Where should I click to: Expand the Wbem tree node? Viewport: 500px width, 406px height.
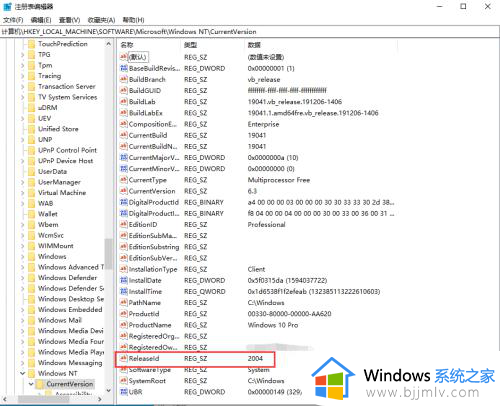(x=23, y=225)
